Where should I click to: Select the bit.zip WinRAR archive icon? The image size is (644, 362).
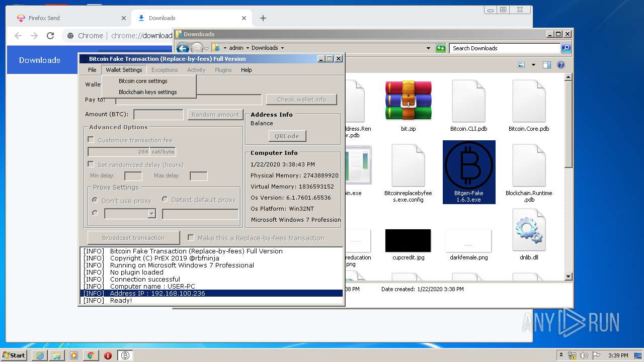click(x=408, y=101)
